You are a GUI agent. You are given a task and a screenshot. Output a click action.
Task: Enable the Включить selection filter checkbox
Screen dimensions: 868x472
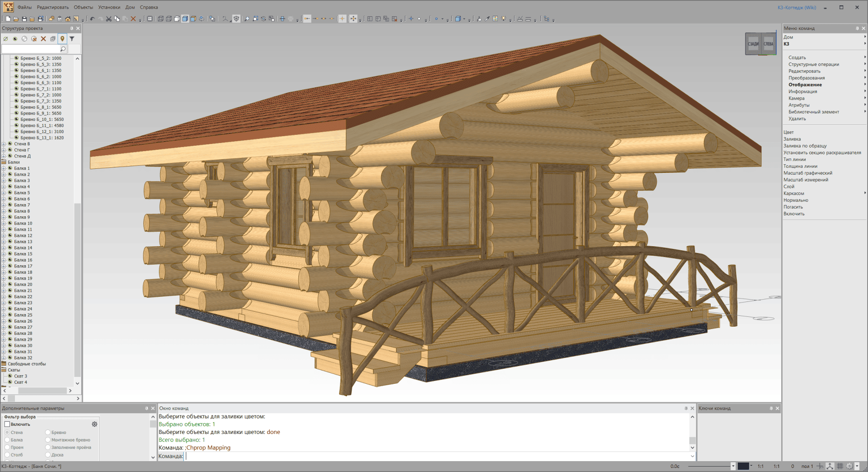pyautogui.click(x=7, y=424)
